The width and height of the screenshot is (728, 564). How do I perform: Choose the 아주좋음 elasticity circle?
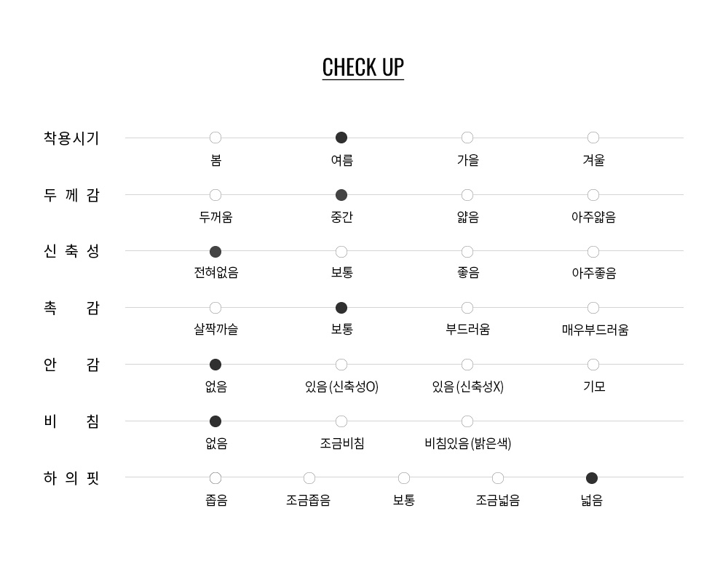coord(593,252)
